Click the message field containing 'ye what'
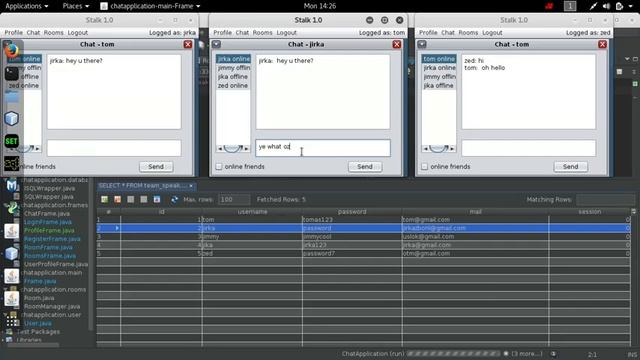The image size is (640, 360). point(323,148)
